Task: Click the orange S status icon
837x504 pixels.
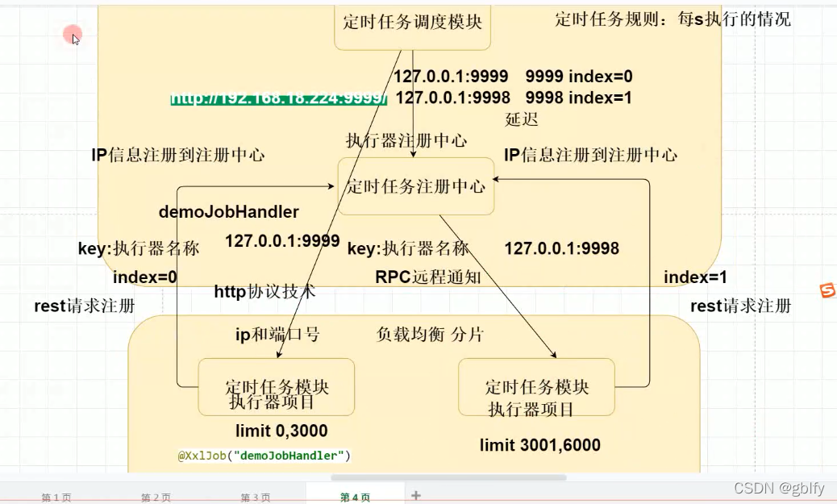Action: (829, 290)
